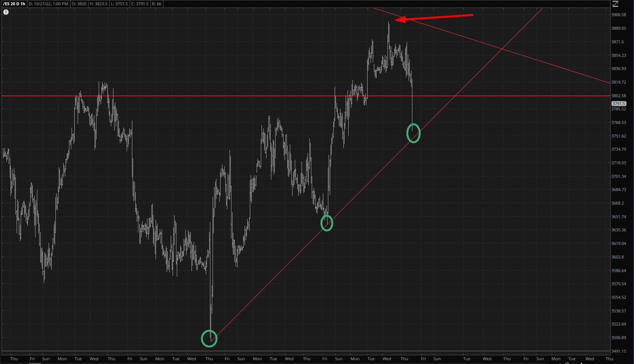The width and height of the screenshot is (634, 364).
Task: Click the range value R: 66
Action: click(156, 4)
